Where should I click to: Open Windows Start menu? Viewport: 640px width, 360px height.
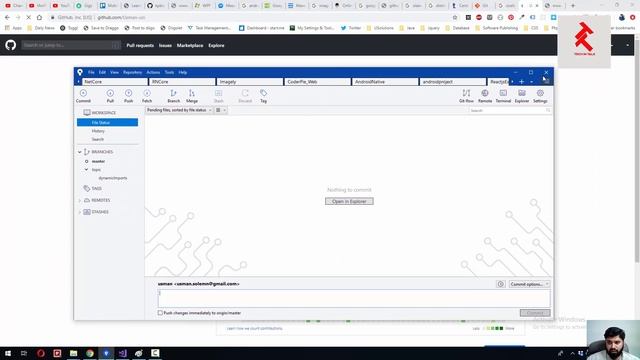point(8,353)
